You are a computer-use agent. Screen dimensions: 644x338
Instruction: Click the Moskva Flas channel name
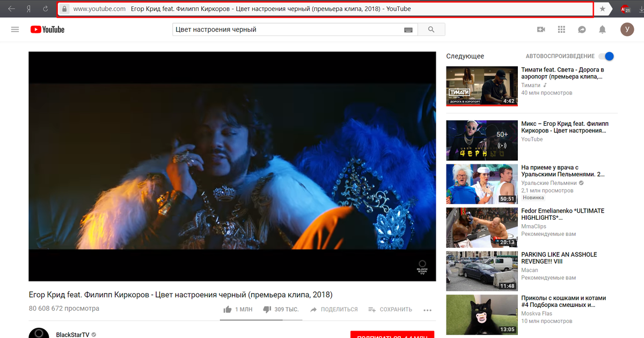[x=537, y=314]
